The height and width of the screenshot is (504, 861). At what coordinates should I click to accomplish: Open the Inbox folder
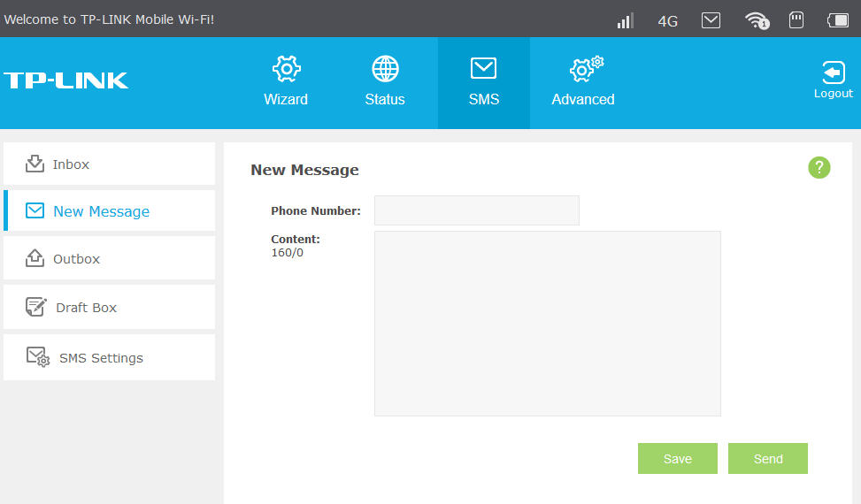point(109,164)
